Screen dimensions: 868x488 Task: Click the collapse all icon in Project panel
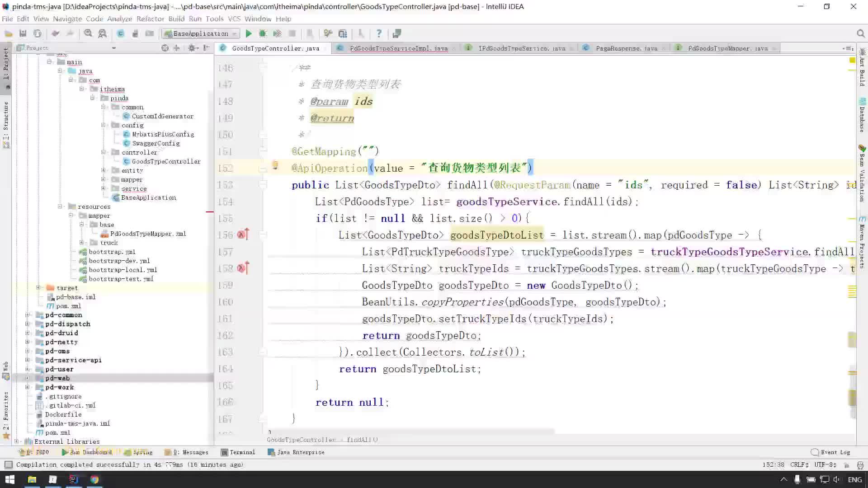pos(177,48)
